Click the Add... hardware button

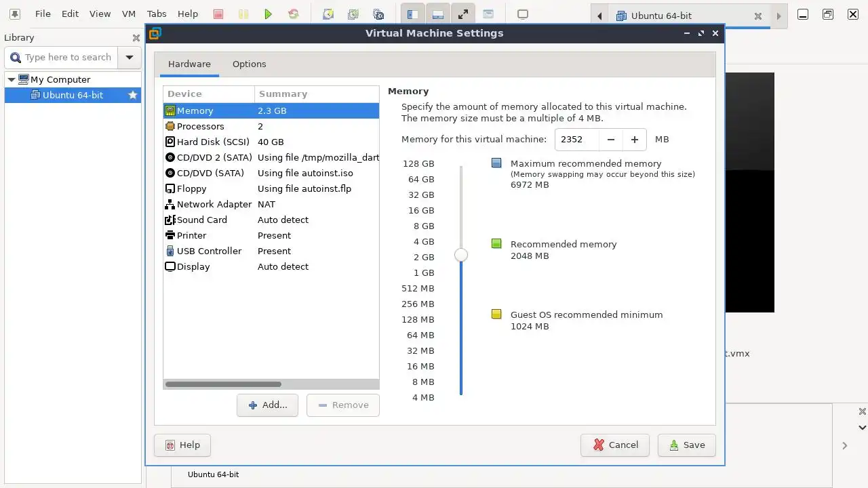point(267,405)
